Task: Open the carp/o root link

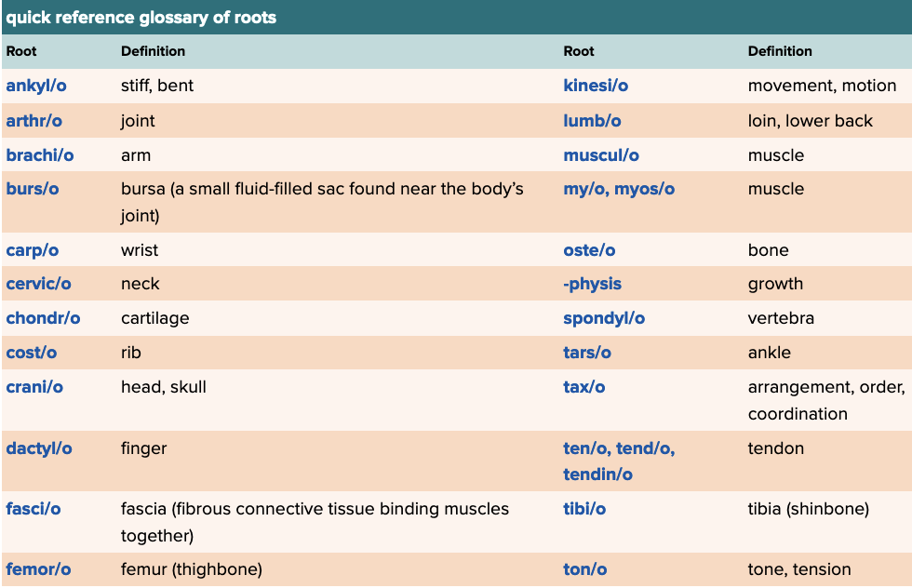Action: click(33, 250)
